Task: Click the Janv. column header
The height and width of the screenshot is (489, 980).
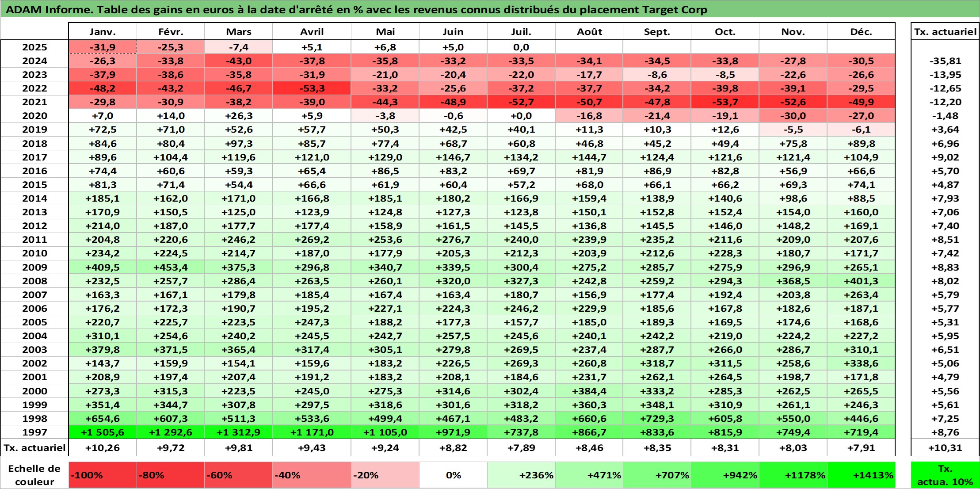Action: click(103, 31)
